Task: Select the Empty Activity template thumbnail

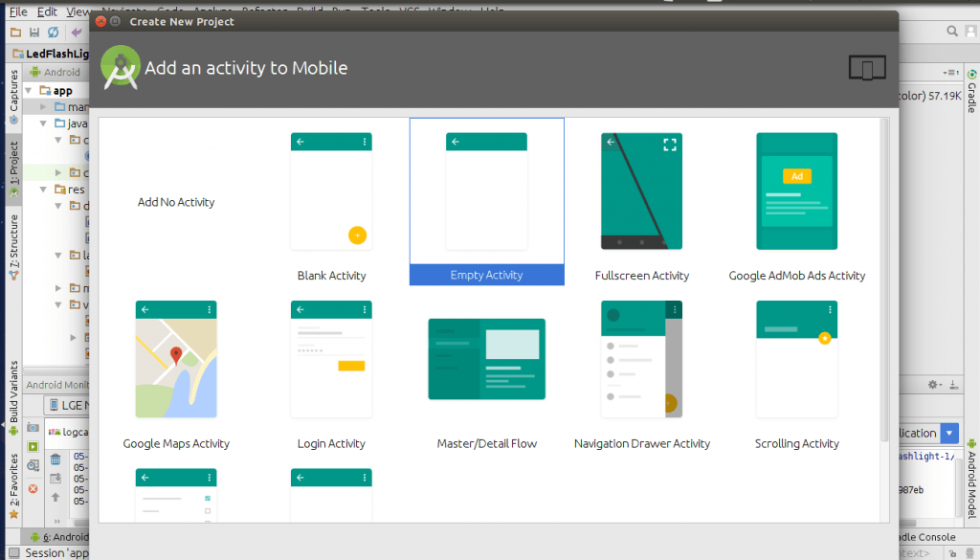Action: tap(486, 191)
